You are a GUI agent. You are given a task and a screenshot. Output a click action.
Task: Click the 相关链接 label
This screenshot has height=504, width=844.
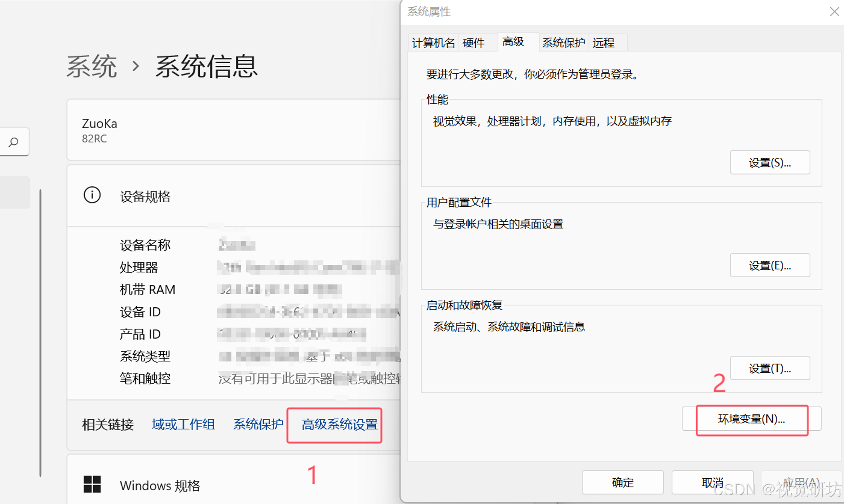(108, 424)
